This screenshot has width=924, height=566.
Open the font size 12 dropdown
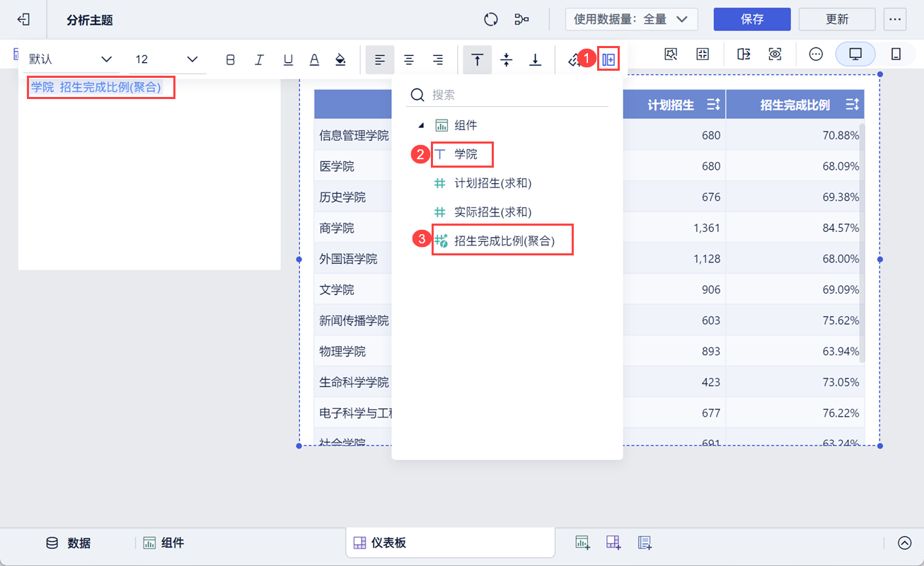[x=166, y=59]
